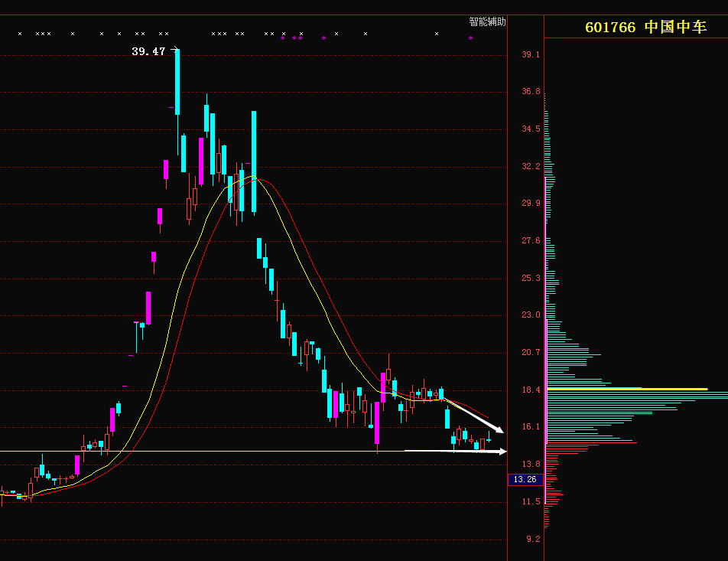Viewport: 728px width, 561px height.
Task: Click the 23.0 price axis label
Action: [x=531, y=315]
